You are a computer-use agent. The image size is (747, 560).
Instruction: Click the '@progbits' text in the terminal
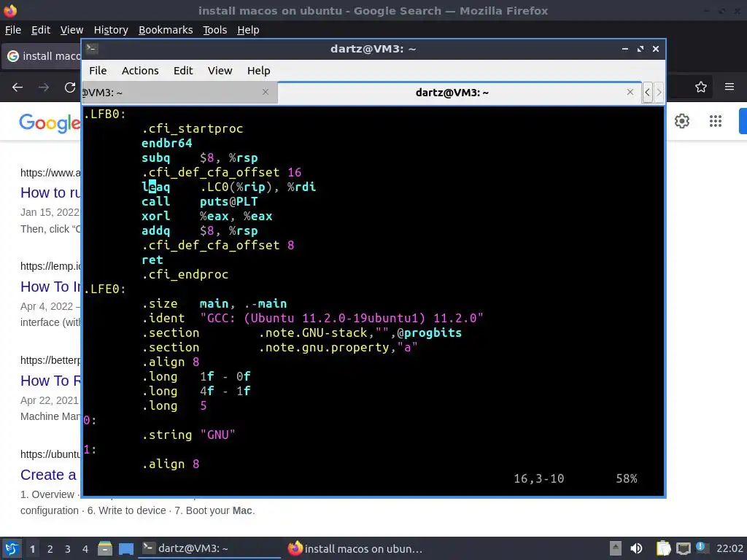click(429, 332)
